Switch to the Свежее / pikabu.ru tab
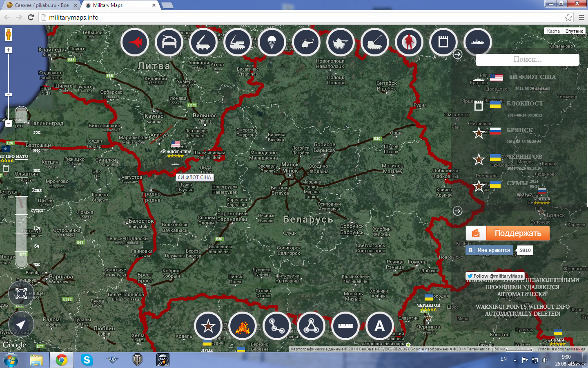Screen dimensions: 588x368 click(41, 5)
